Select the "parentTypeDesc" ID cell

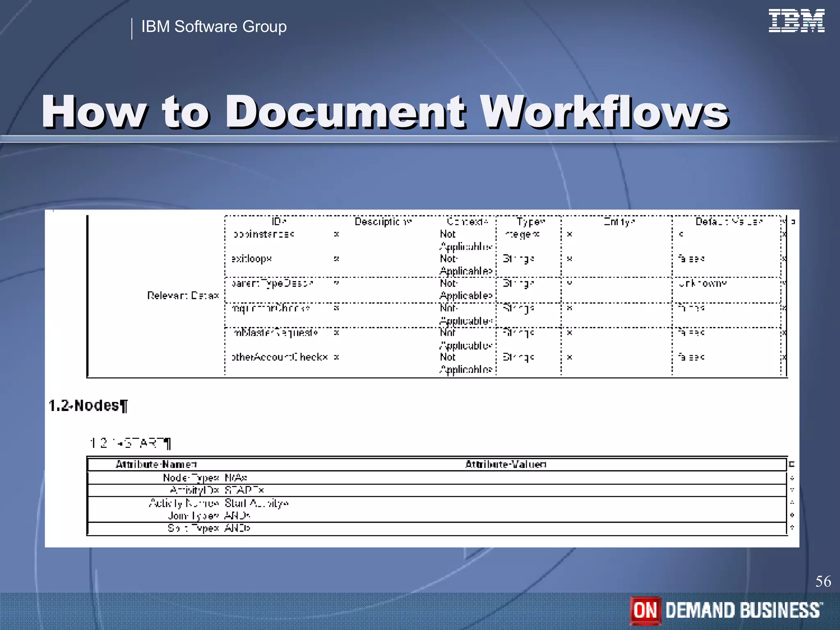point(272,283)
